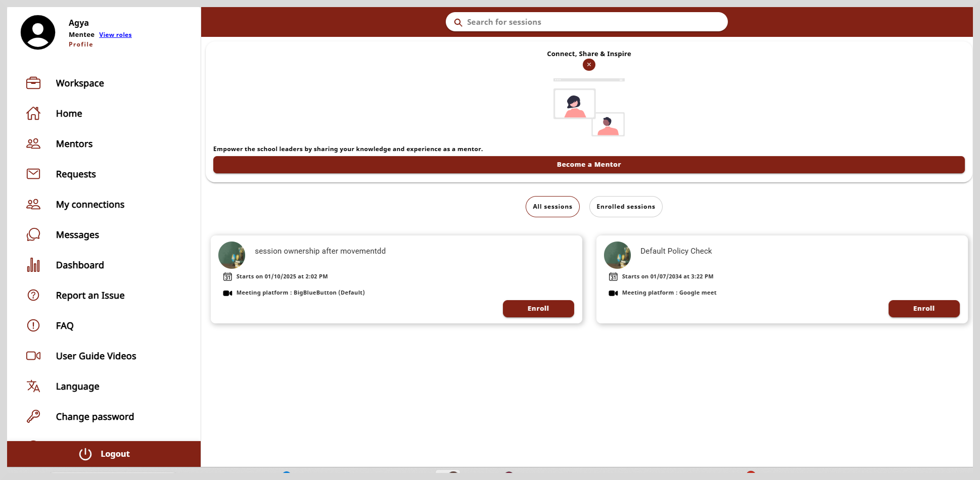Click the Become a Mentor button
980x480 pixels.
pos(589,165)
